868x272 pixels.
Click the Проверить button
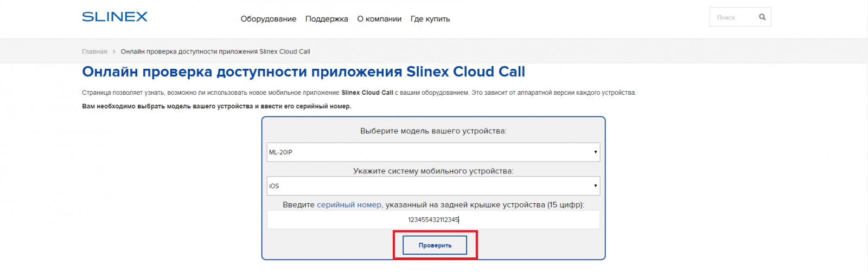[435, 245]
